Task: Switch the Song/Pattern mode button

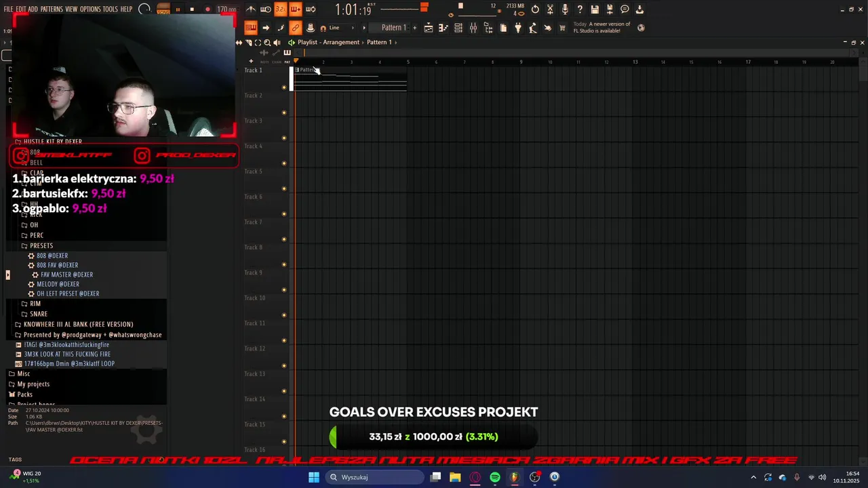Action: pos(163,9)
